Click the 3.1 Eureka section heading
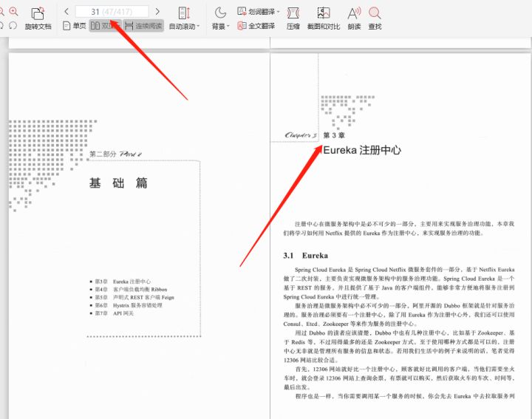This screenshot has width=532, height=419. point(306,256)
